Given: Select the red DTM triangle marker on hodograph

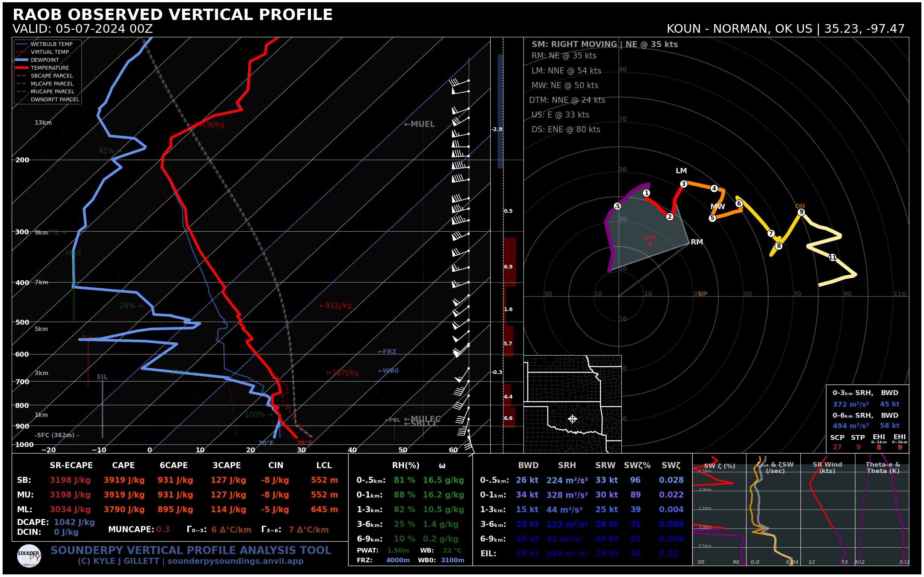Looking at the screenshot, I should point(650,244).
